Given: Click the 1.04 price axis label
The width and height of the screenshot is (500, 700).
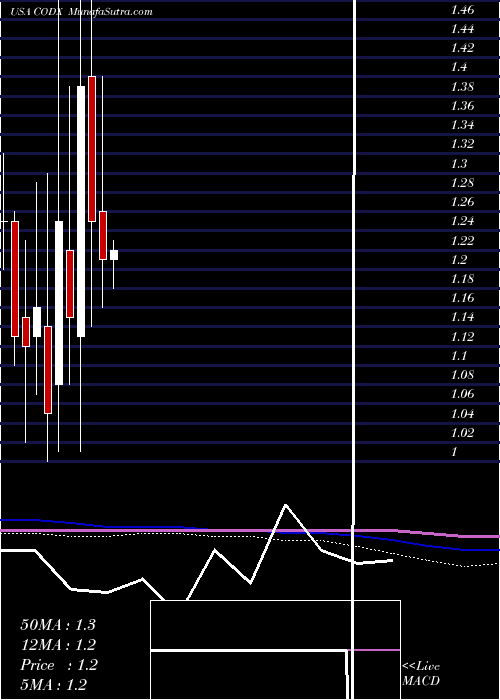Looking at the screenshot, I should tap(462, 414).
